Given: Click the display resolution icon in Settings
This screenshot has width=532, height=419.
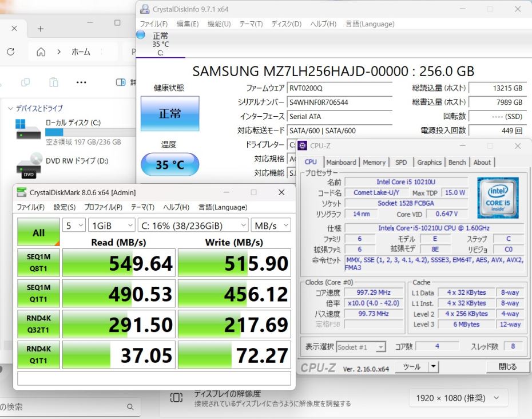Looking at the screenshot, I should pos(176,398).
